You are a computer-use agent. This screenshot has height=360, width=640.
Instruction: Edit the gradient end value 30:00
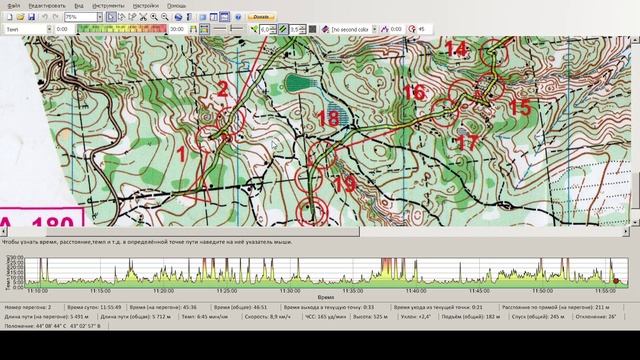click(177, 29)
